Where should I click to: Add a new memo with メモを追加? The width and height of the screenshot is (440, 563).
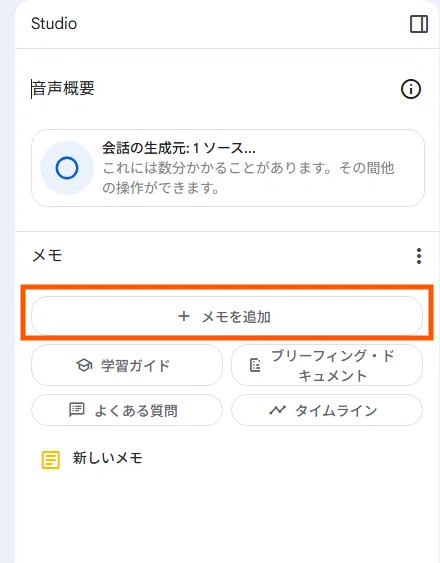click(x=227, y=316)
